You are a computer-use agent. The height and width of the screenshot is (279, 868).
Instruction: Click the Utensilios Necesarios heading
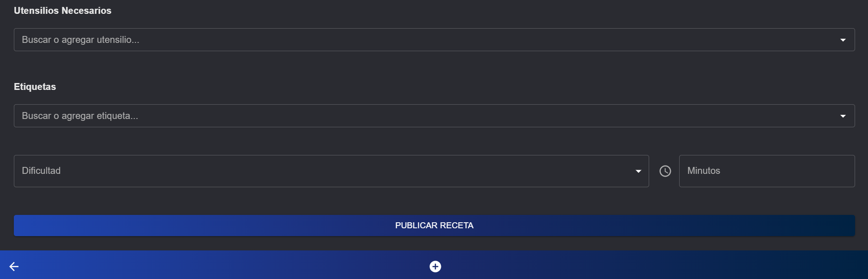62,10
